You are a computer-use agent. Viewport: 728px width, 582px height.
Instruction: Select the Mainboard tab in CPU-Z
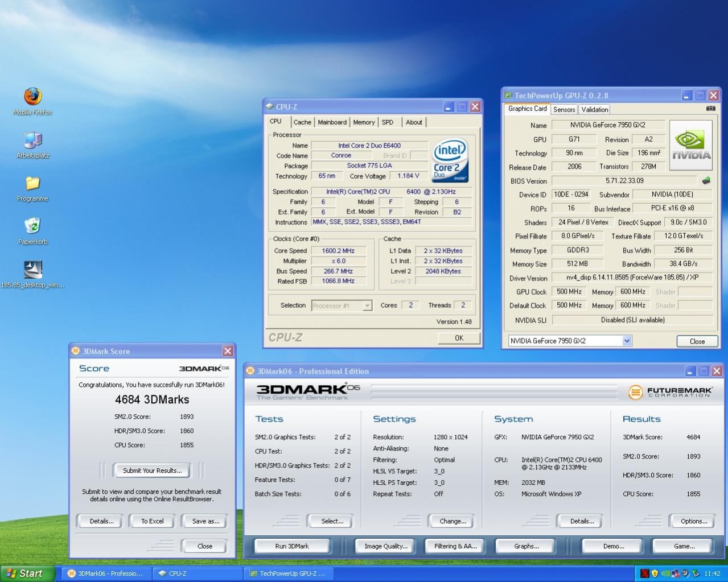(332, 122)
